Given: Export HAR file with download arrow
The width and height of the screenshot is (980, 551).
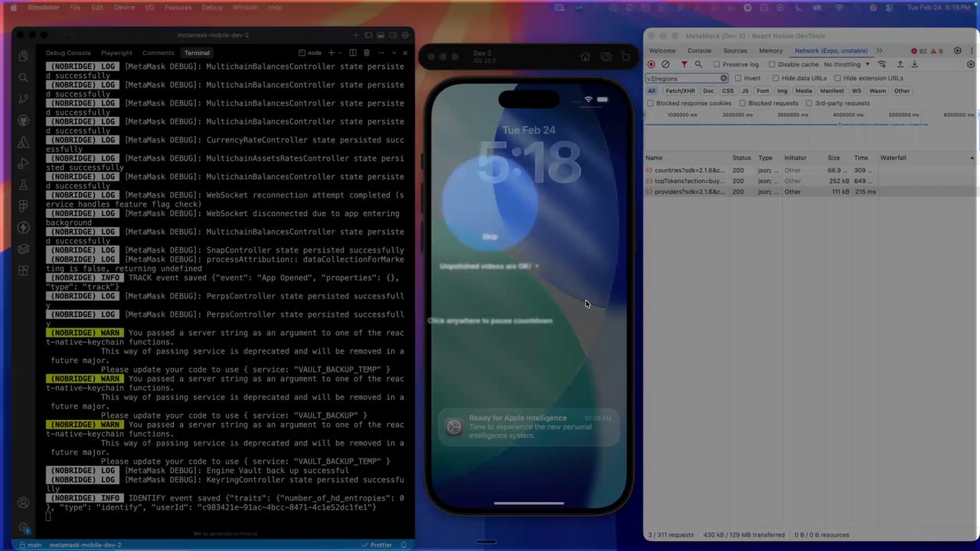Looking at the screenshot, I should point(914,64).
